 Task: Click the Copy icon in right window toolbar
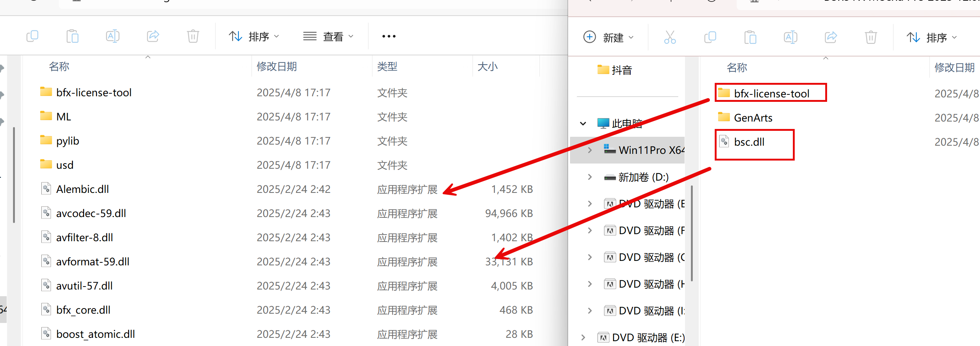pyautogui.click(x=710, y=38)
